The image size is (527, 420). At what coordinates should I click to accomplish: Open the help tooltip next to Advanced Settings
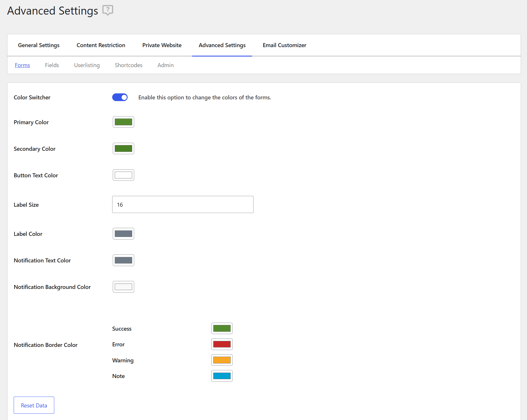(x=108, y=10)
